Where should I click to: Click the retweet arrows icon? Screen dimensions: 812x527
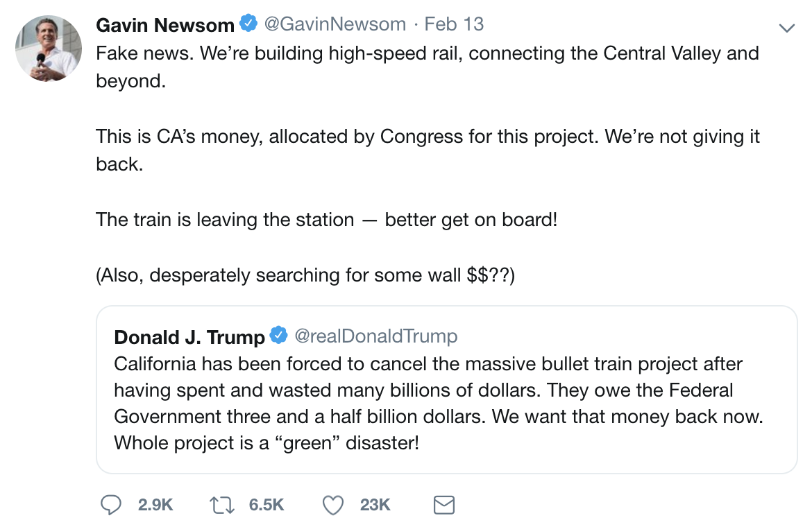point(223,505)
